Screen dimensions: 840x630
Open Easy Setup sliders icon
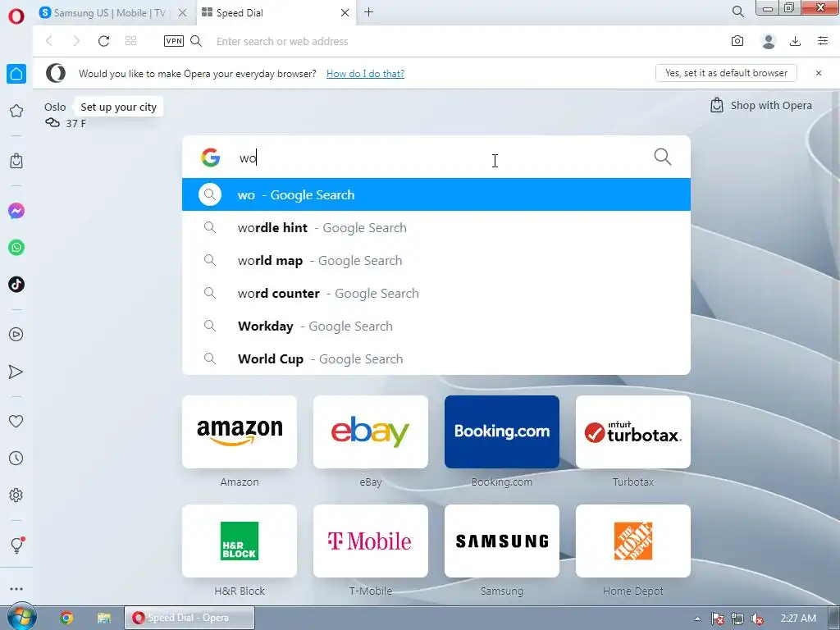tap(822, 41)
